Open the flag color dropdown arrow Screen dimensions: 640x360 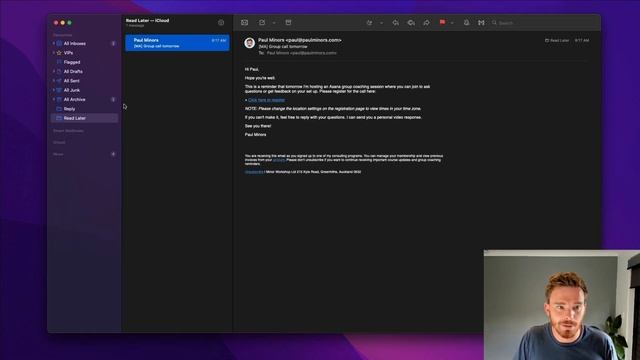pos(452,23)
